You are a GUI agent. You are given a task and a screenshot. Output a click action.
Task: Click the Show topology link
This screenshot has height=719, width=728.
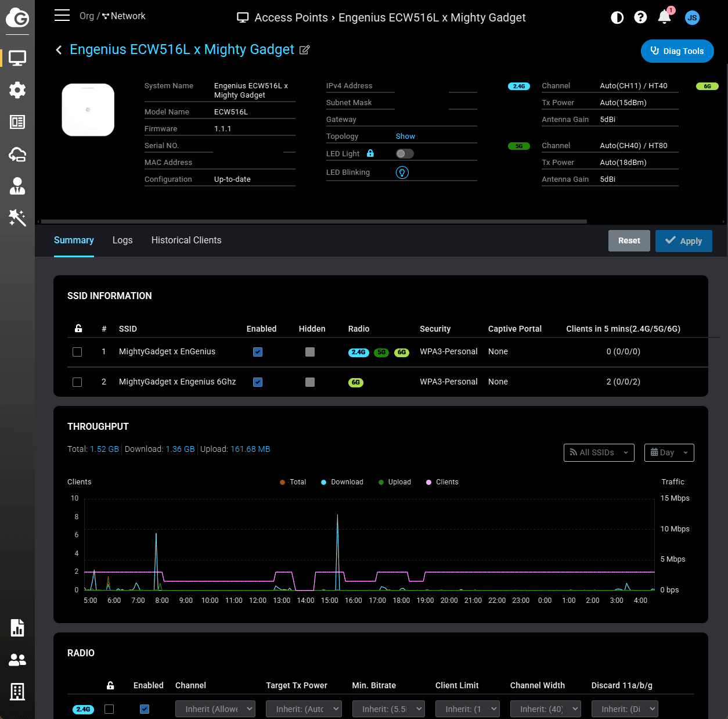(x=405, y=136)
